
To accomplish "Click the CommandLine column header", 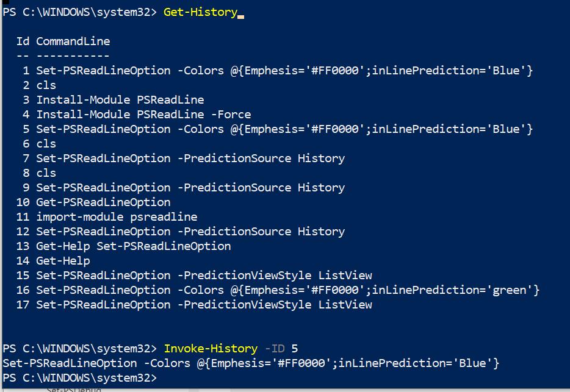I will 73,41.
